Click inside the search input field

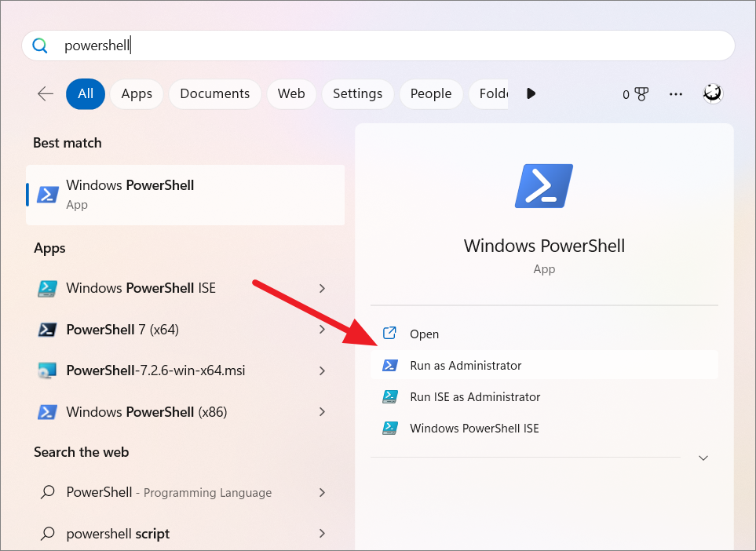314,46
